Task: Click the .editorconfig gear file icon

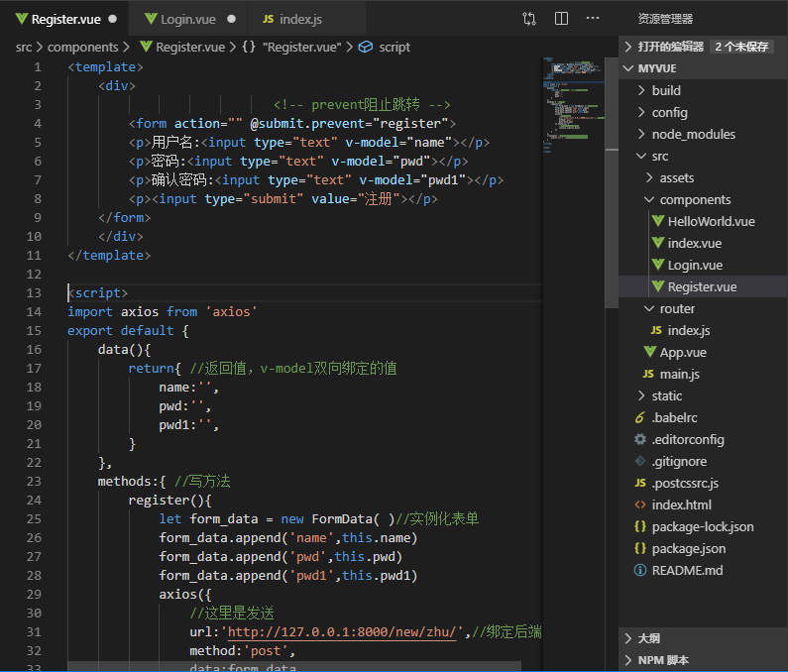Action: 640,439
